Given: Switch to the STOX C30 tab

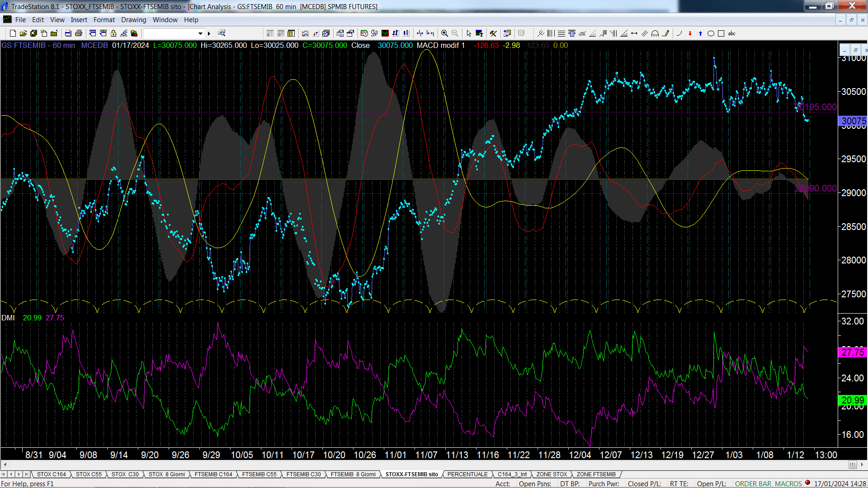Looking at the screenshot, I should (125, 474).
